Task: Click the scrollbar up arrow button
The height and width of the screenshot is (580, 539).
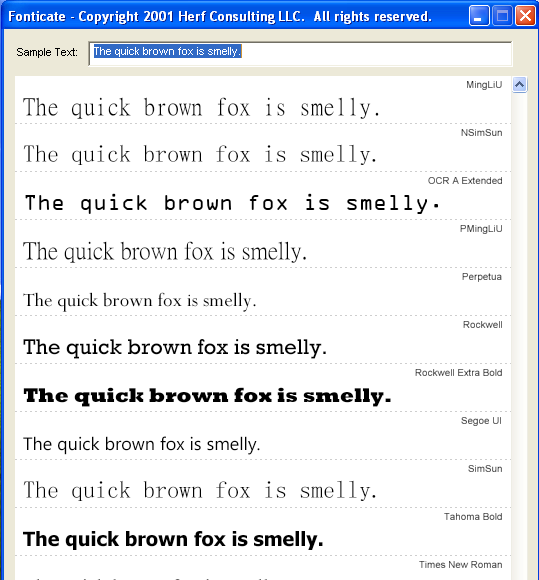Action: [x=519, y=85]
